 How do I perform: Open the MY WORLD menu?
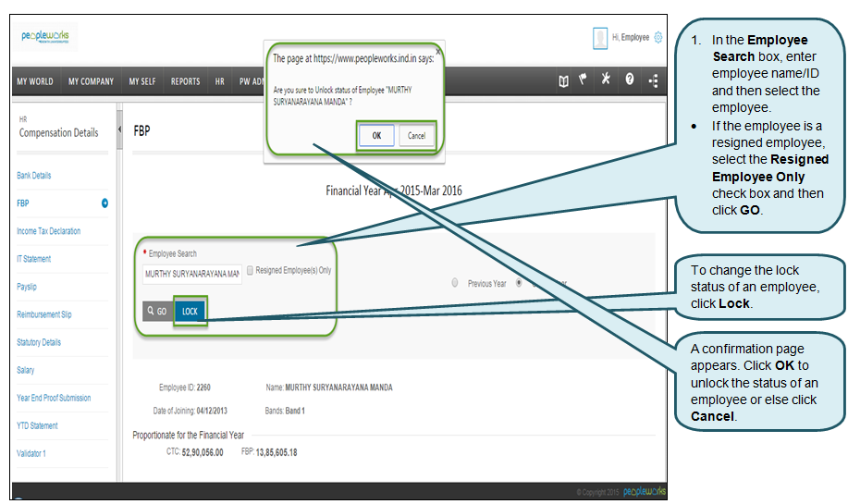coord(35,81)
